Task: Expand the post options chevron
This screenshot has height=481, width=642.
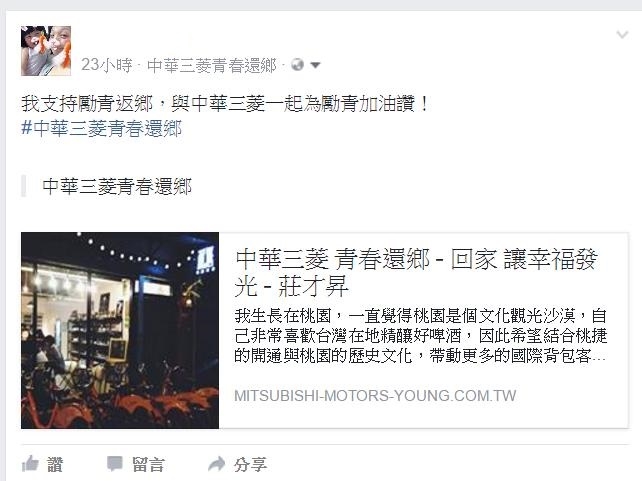Action: (x=622, y=34)
